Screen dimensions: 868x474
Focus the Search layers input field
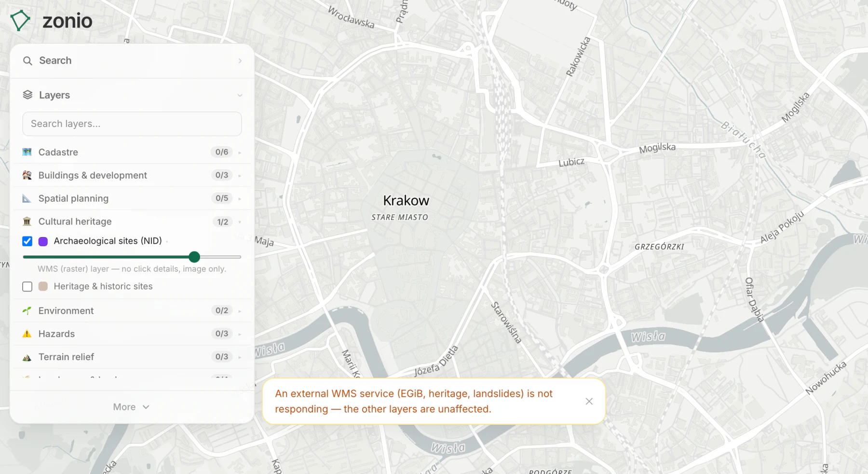(132, 124)
